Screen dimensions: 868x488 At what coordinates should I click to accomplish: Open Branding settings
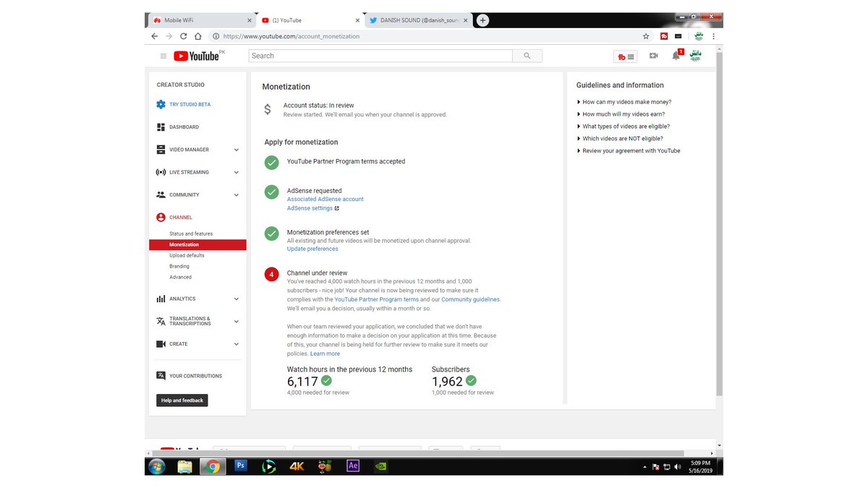(179, 266)
